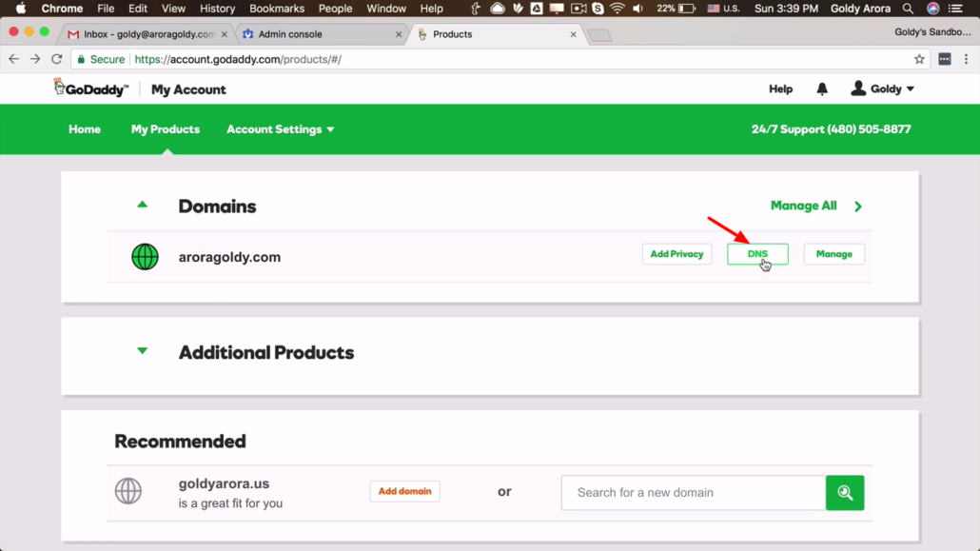Click the Goldy user profile icon
The height and width of the screenshot is (551, 980).
(x=858, y=89)
